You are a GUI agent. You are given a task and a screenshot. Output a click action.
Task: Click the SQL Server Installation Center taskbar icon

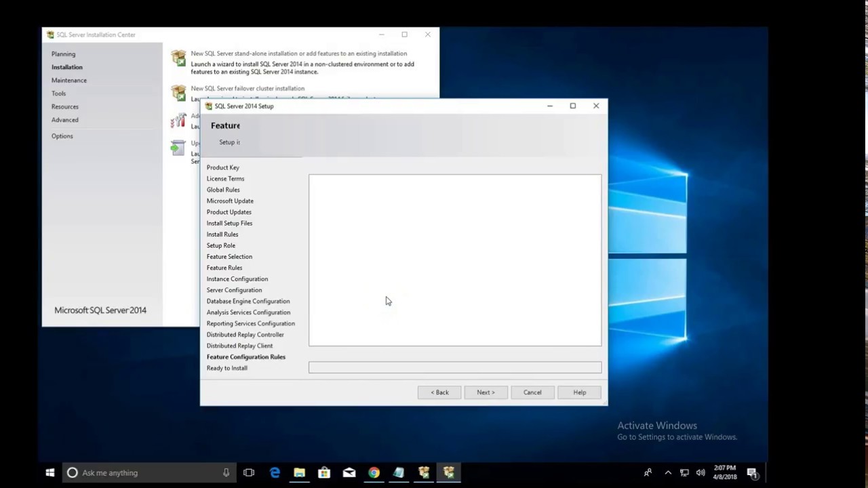tap(424, 472)
